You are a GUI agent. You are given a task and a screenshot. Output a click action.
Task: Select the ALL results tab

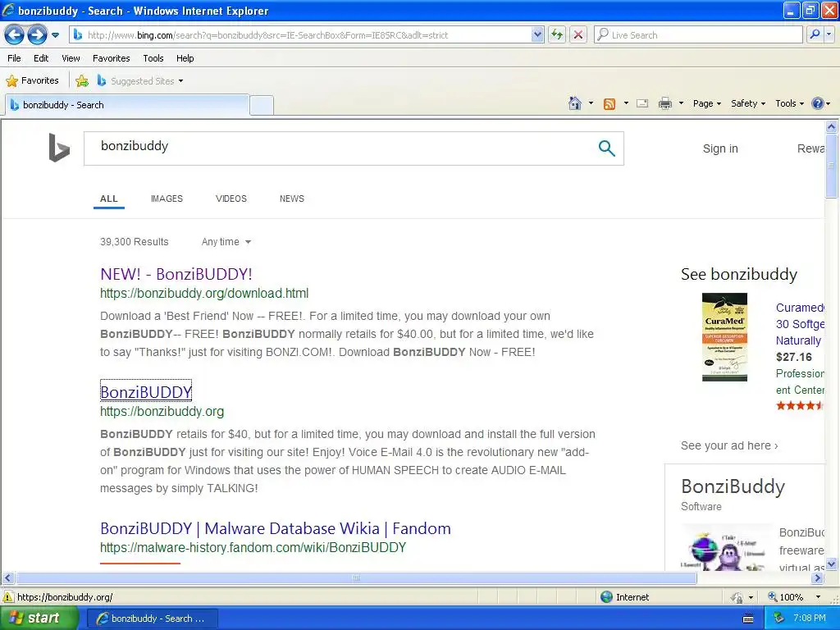(x=109, y=199)
